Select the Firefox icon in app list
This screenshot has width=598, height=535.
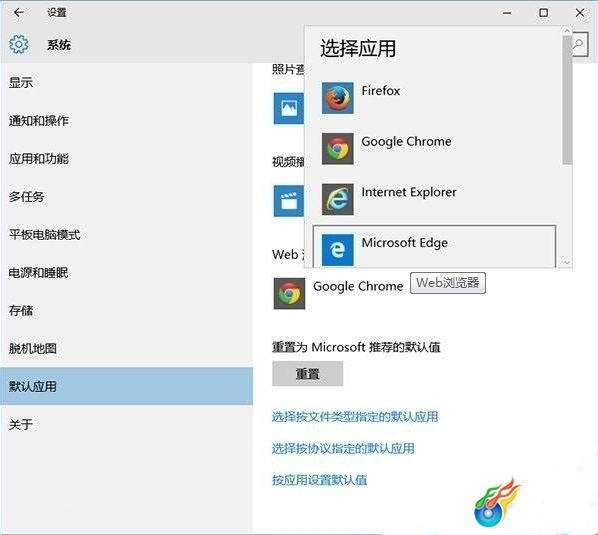pyautogui.click(x=337, y=98)
